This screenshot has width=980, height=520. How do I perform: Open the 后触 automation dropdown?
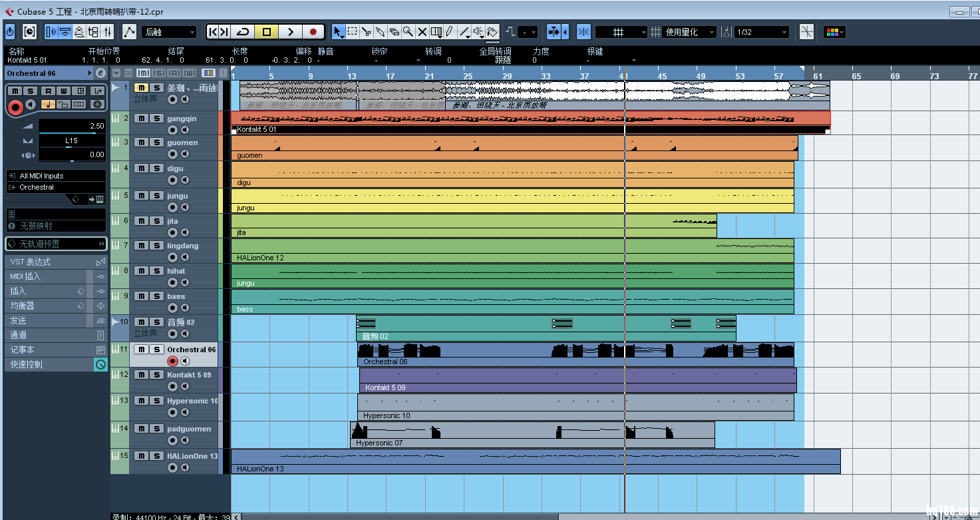coord(170,31)
